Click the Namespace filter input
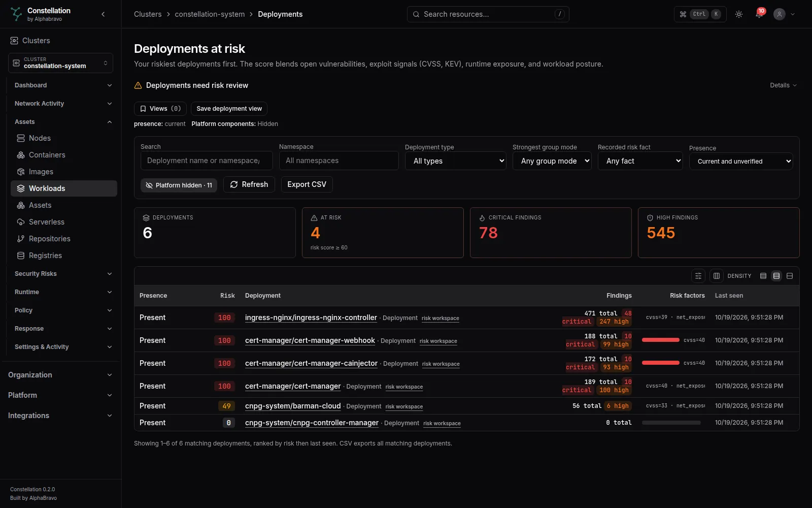This screenshot has height=508, width=812. pos(339,161)
